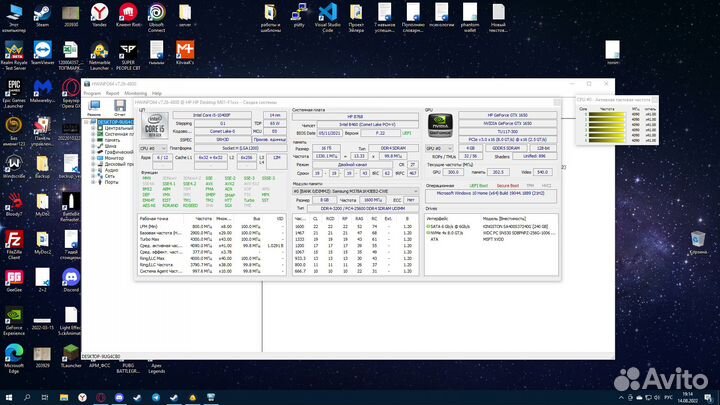Open the putty desktop shortcut
Viewport: 720px width, 405px height.
point(299,15)
